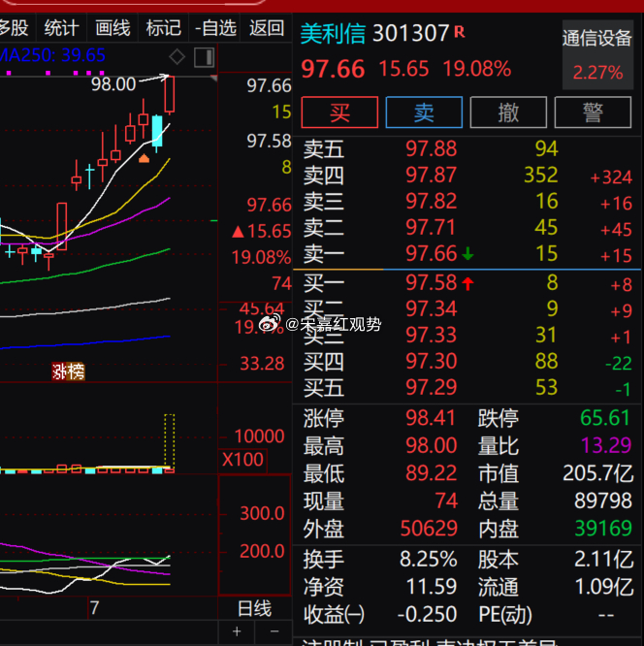Click the MA250: 39.65 indicator label
Image resolution: width=644 pixels, height=646 pixels.
click(52, 55)
